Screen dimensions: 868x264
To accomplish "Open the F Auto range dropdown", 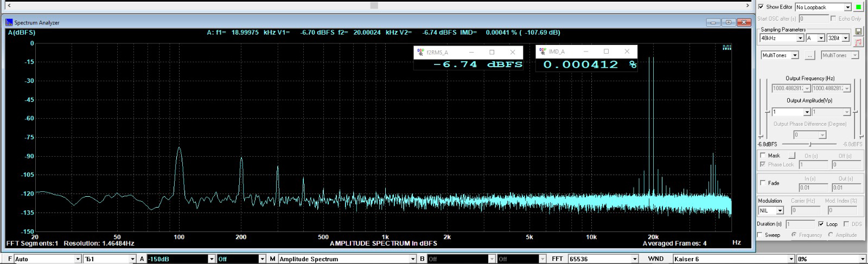I will point(78,259).
